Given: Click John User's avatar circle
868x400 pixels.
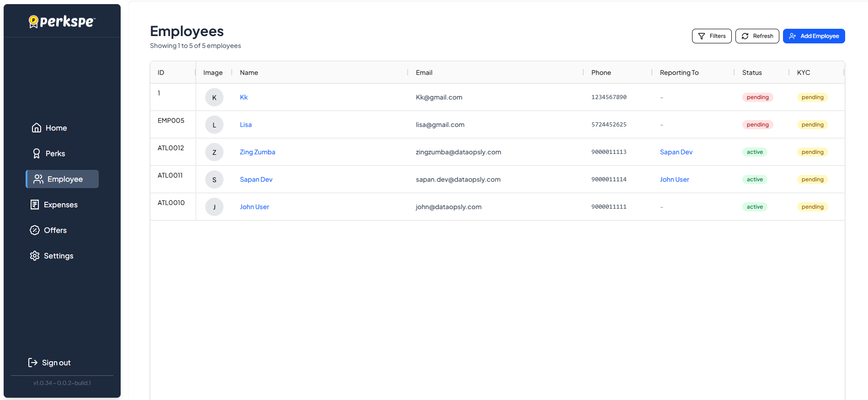Looking at the screenshot, I should tap(214, 207).
